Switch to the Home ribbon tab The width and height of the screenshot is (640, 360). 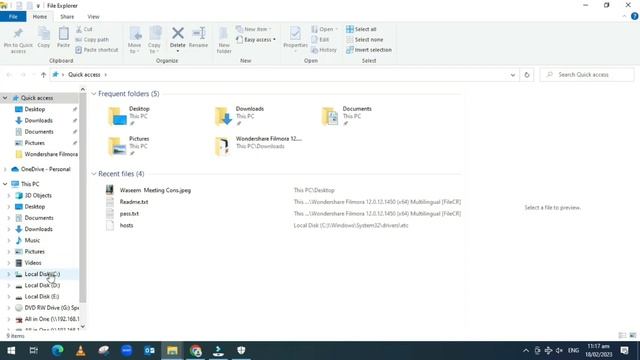coord(40,17)
